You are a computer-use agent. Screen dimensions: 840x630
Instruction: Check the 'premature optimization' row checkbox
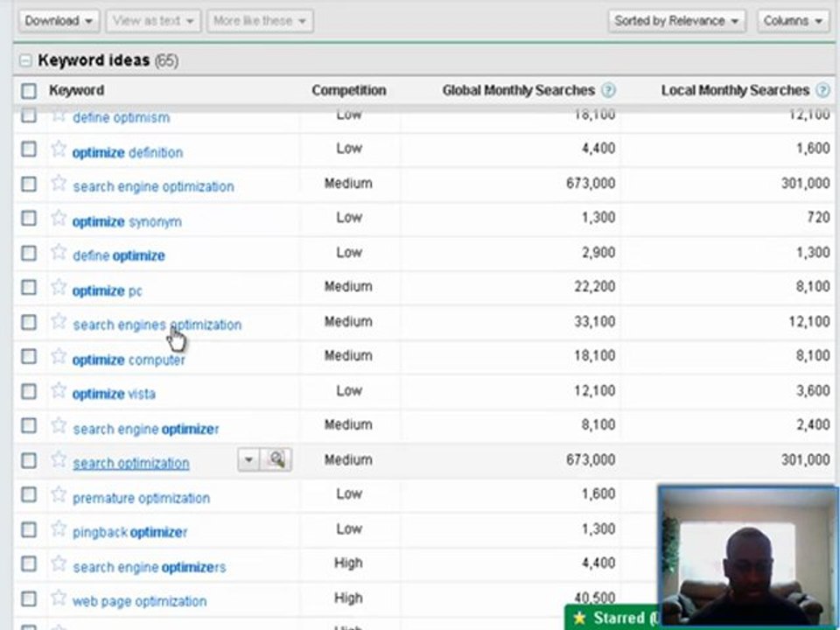point(29,495)
